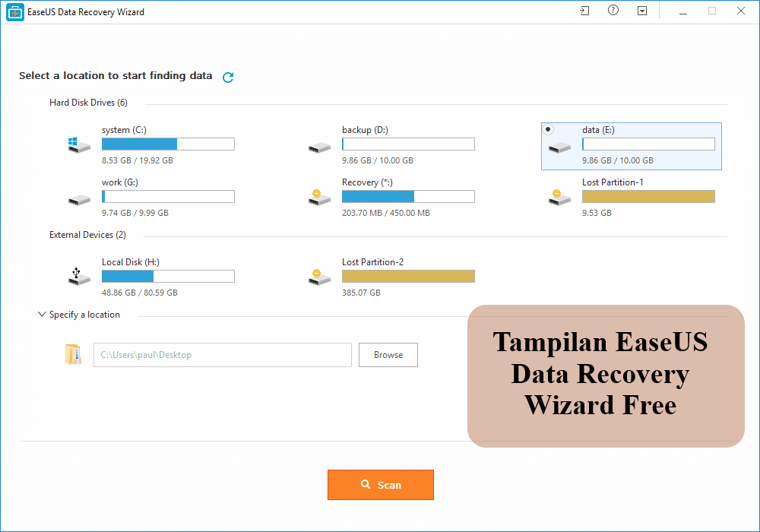Click the 9.53 GB size text
The height and width of the screenshot is (532, 760).
click(597, 213)
